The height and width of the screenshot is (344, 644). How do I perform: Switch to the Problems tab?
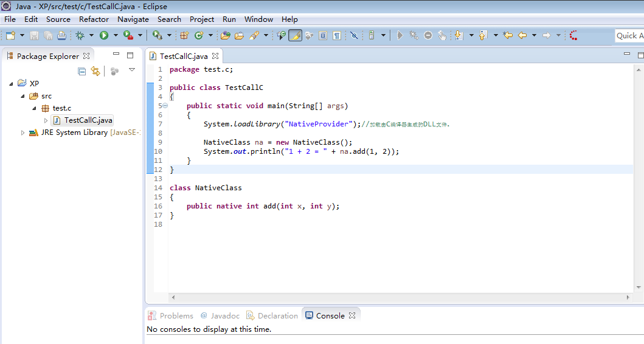tap(171, 315)
